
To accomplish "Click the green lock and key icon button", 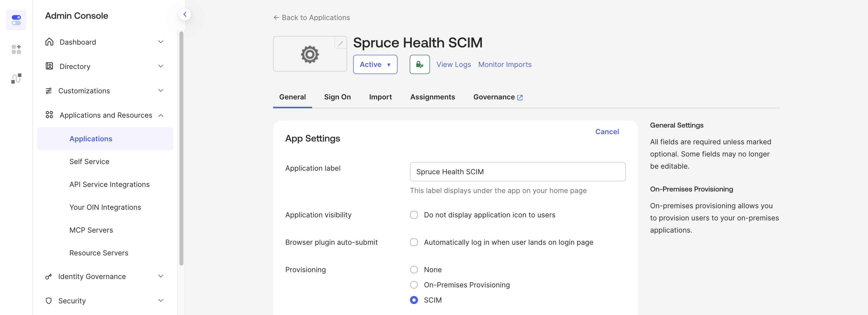I will click(420, 64).
